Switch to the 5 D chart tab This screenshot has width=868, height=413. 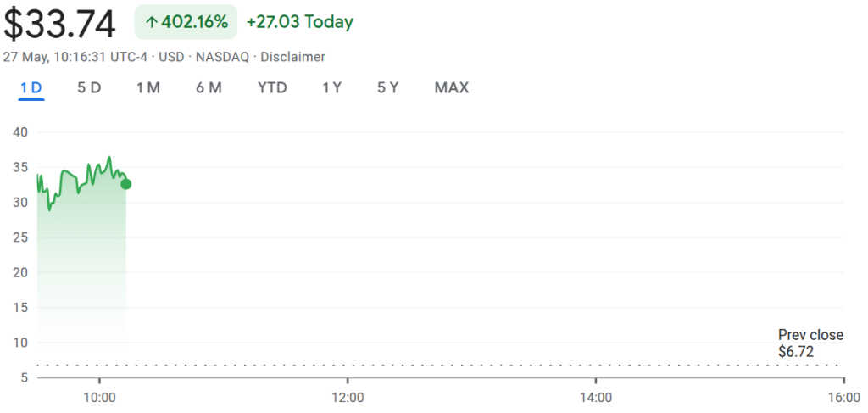[89, 87]
